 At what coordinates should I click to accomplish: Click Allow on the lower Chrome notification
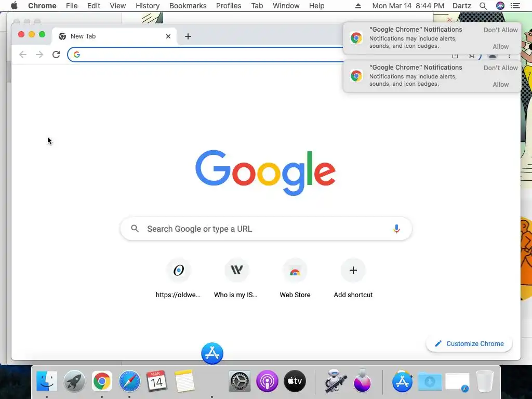(x=500, y=85)
